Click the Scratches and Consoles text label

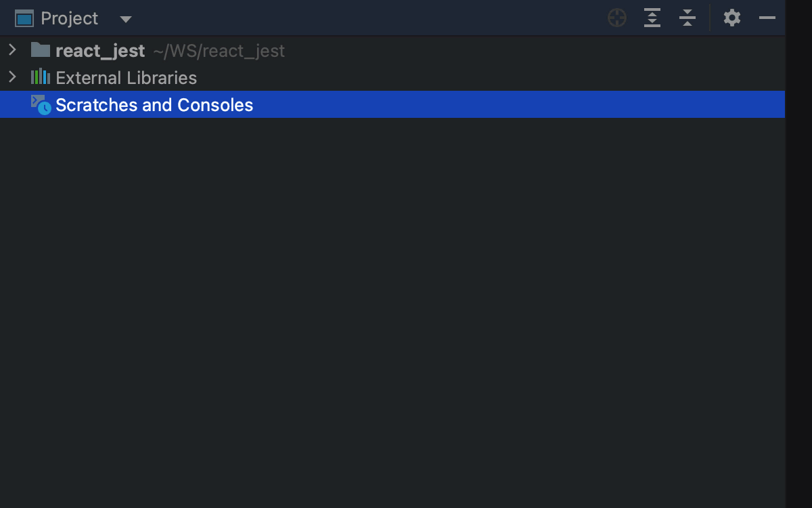154,104
